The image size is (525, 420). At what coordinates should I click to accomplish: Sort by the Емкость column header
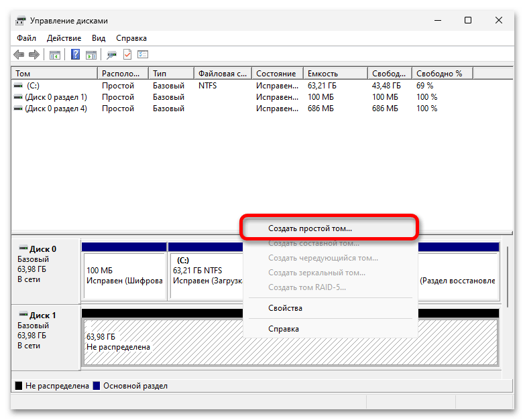335,74
